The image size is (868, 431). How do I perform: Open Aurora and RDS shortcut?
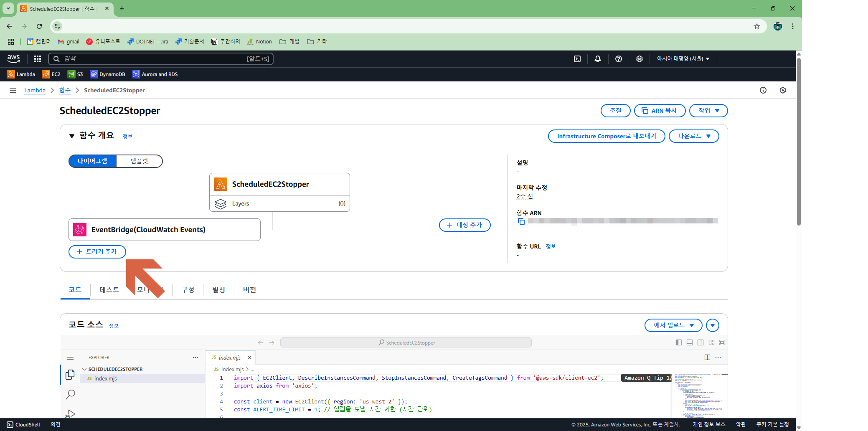point(155,74)
